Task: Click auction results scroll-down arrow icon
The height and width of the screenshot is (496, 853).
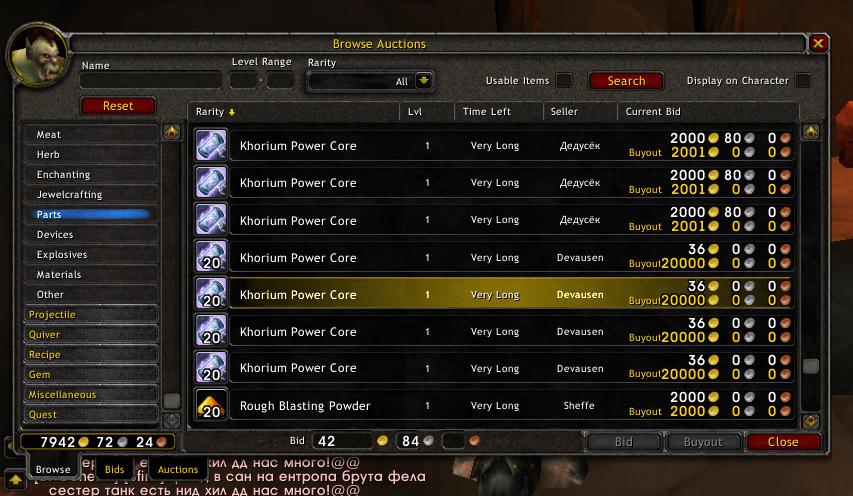Action: 811,421
